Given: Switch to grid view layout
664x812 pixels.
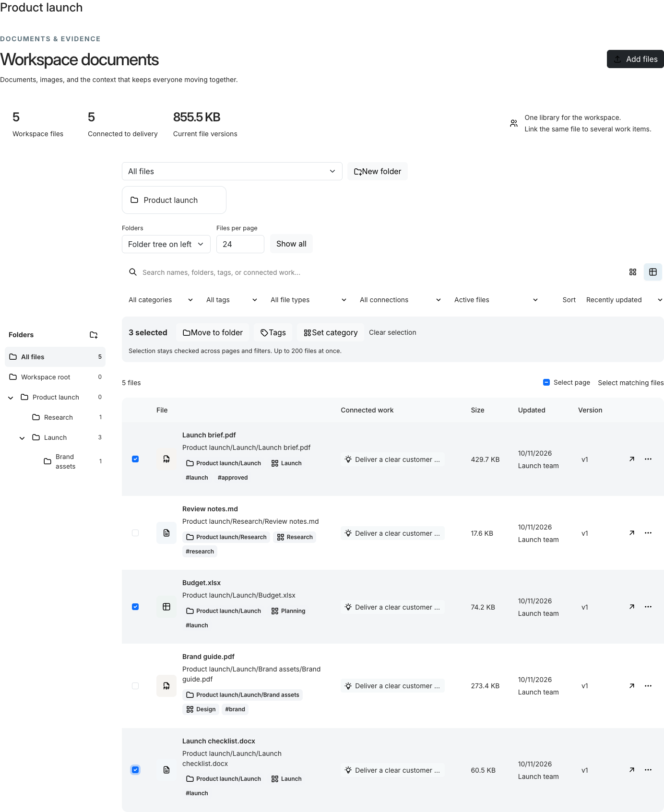Looking at the screenshot, I should [x=632, y=272].
